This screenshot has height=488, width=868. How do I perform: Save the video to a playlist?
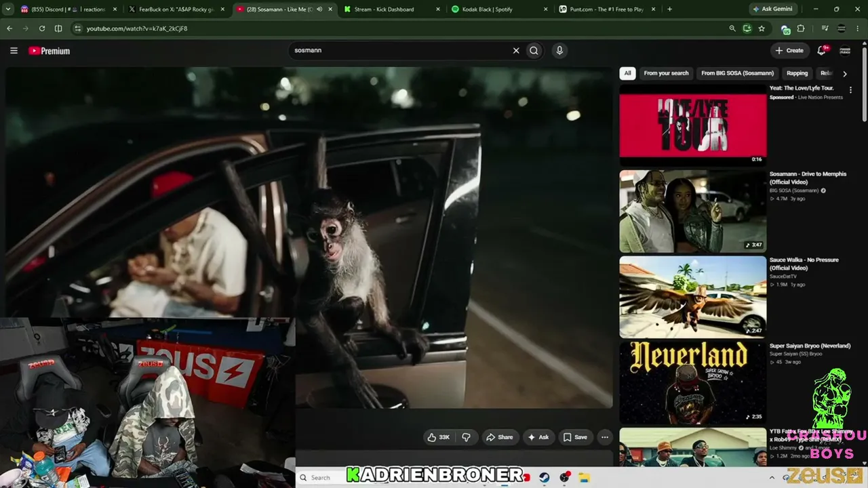click(575, 437)
